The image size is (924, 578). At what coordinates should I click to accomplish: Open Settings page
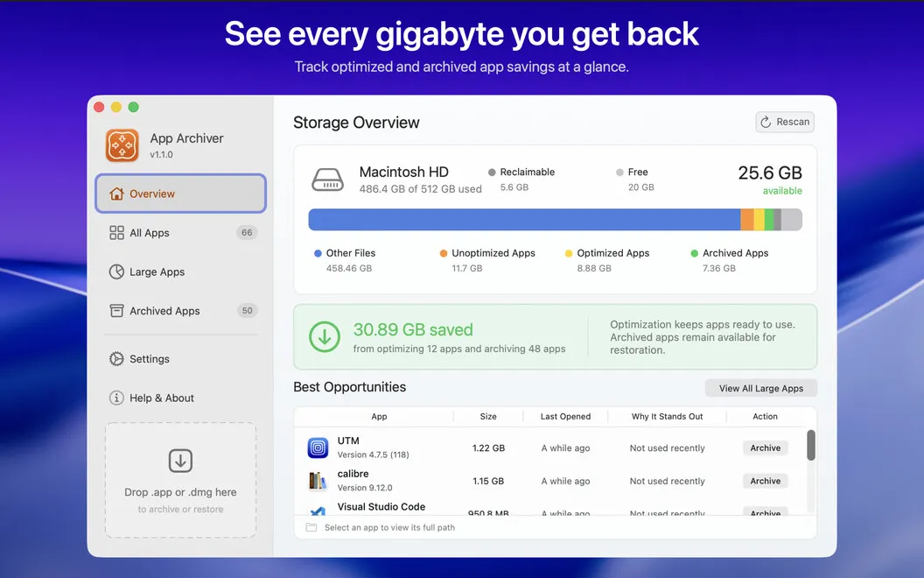point(180,358)
